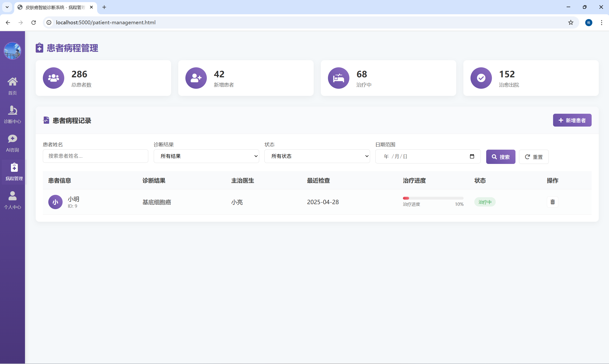Open the date range calendar picker

472,156
